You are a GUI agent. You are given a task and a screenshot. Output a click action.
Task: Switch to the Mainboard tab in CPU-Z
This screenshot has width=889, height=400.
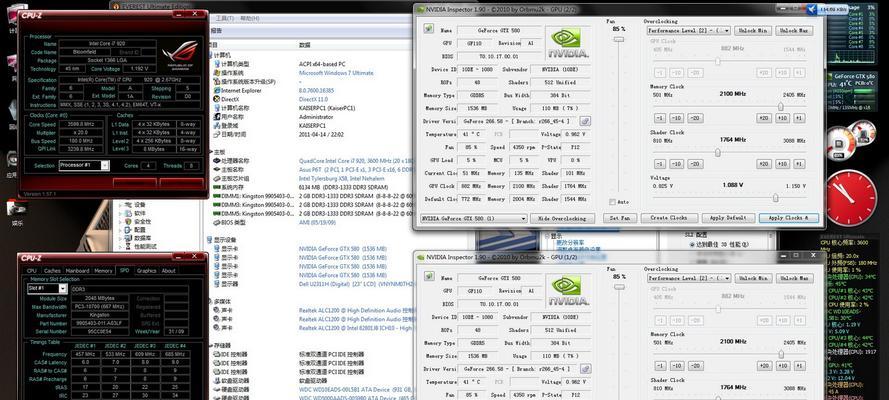click(77, 270)
